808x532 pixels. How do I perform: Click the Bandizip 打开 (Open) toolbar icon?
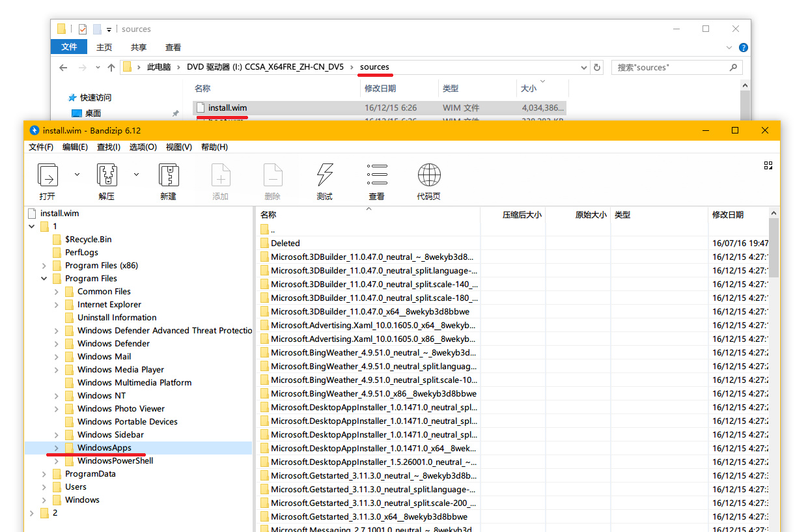click(48, 175)
